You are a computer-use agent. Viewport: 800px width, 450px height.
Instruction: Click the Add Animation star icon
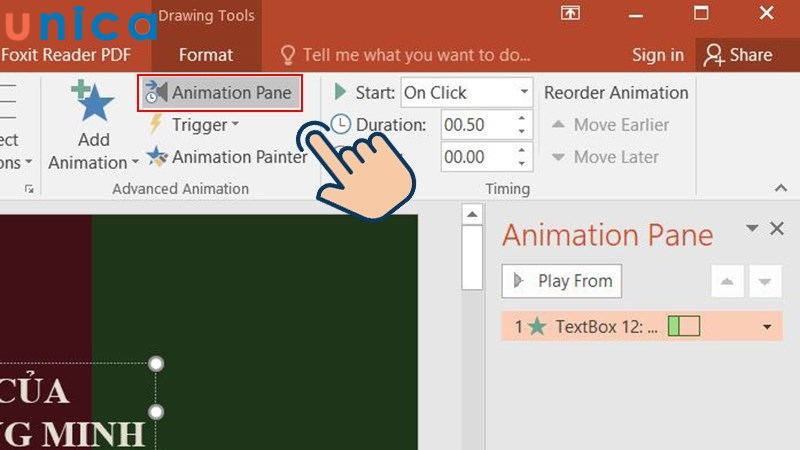click(92, 101)
